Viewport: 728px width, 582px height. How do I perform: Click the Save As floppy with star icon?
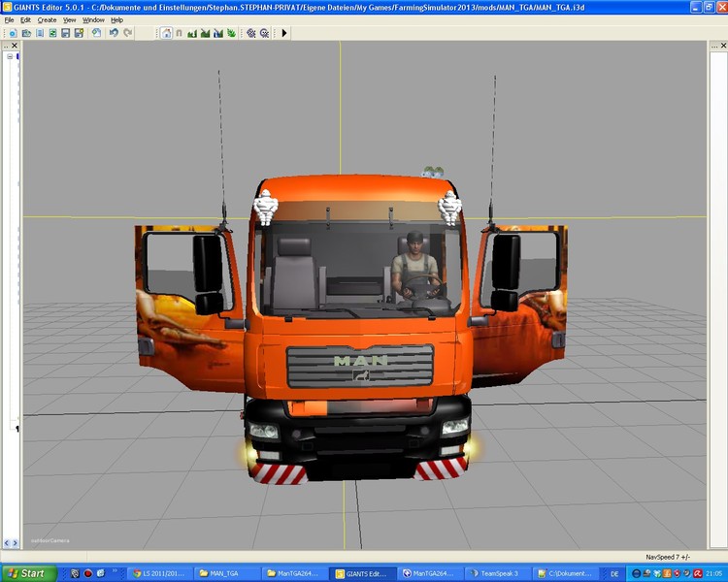coord(79,33)
